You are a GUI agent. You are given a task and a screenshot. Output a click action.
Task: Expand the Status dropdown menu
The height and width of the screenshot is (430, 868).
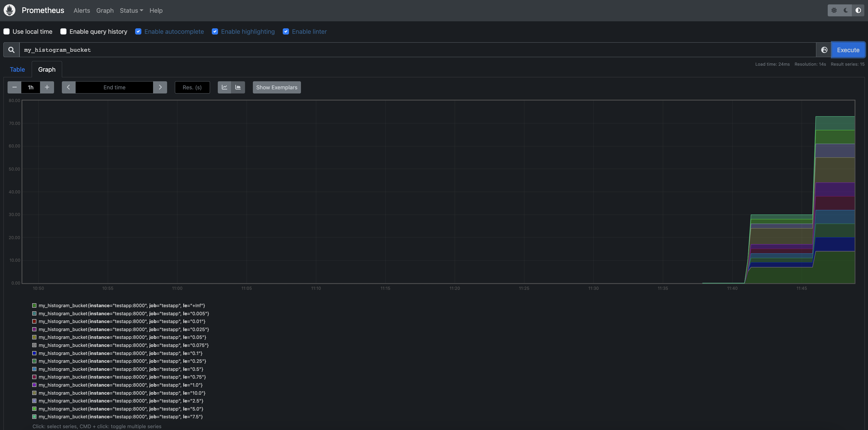tap(131, 10)
